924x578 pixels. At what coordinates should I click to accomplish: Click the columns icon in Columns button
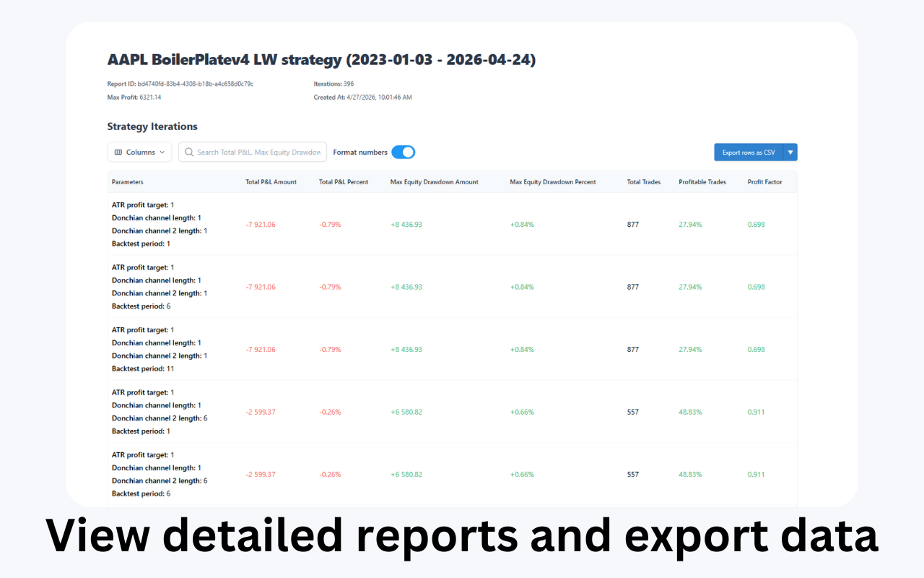[x=118, y=152]
